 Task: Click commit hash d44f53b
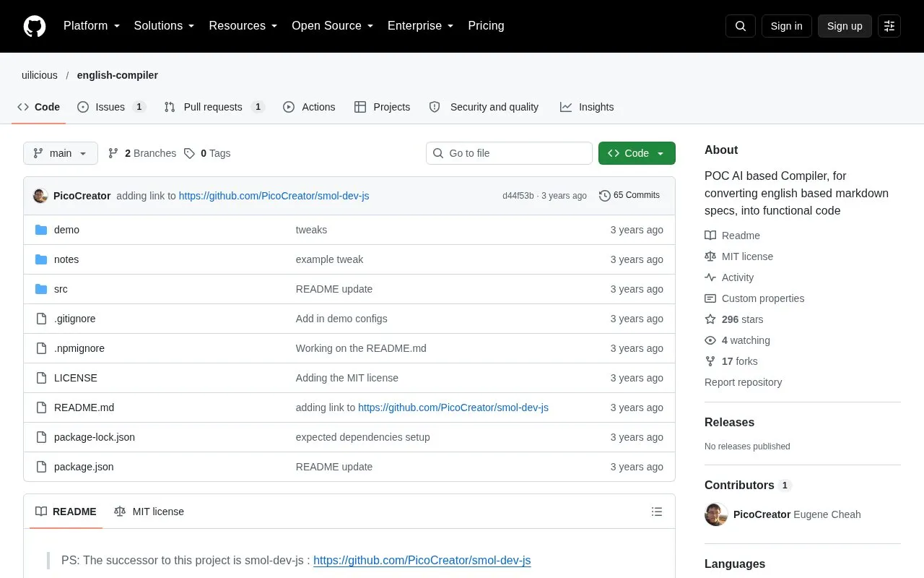(518, 196)
